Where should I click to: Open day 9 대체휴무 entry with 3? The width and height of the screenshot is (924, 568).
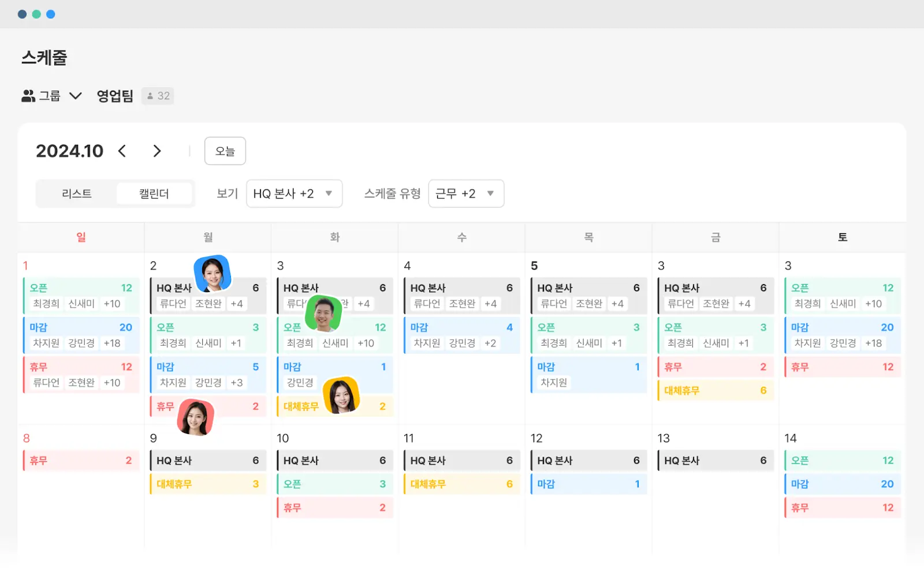[208, 484]
